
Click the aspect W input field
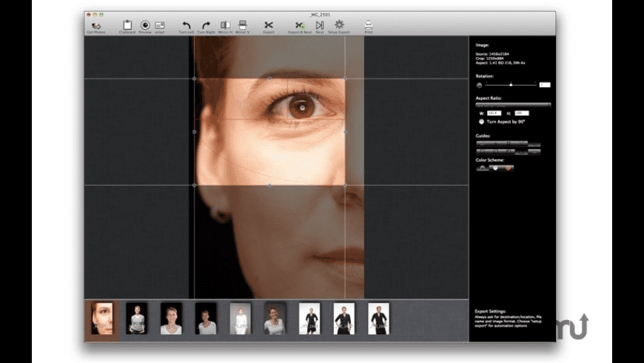pyautogui.click(x=494, y=113)
